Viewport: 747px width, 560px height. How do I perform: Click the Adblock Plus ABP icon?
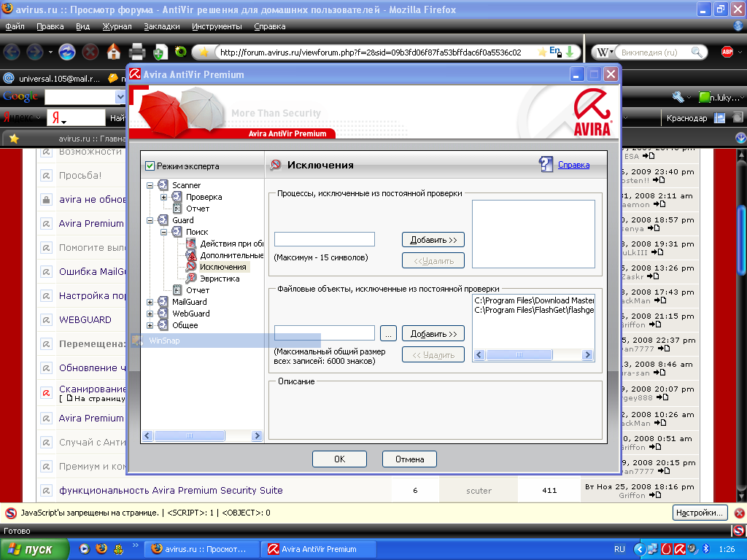pos(727,52)
